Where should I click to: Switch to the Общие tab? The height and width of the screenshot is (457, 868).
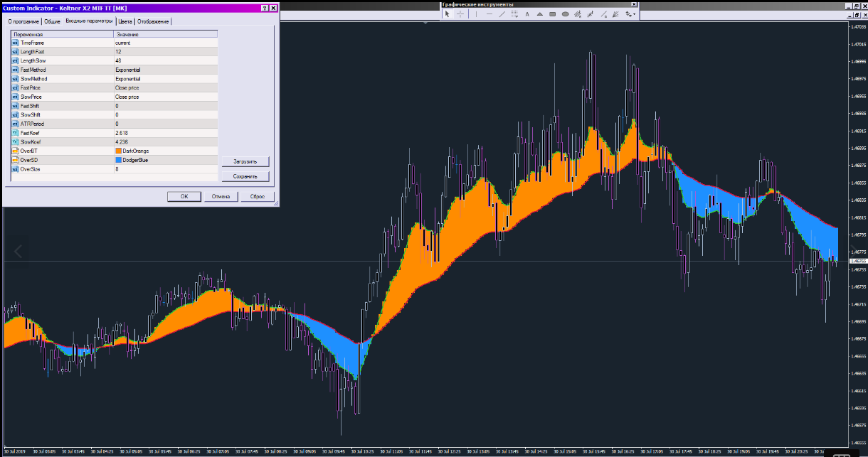[52, 21]
